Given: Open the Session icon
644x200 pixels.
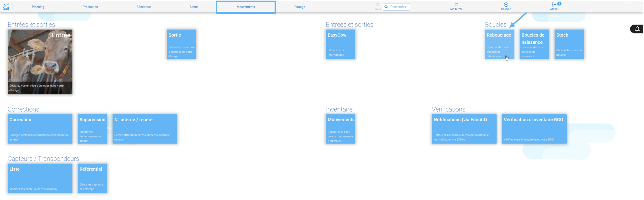Looking at the screenshot, I should pyautogui.click(x=506, y=5).
